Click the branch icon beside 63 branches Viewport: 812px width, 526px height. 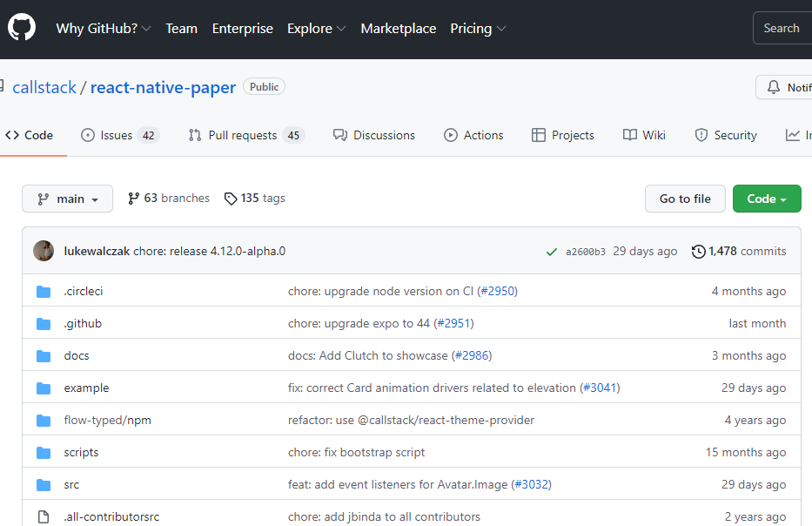[x=134, y=199]
